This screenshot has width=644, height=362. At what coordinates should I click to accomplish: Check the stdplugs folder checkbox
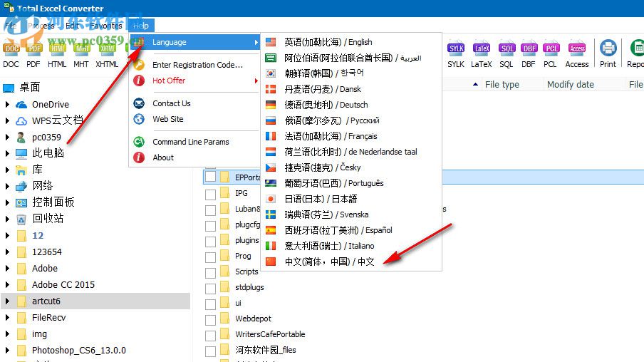click(210, 288)
